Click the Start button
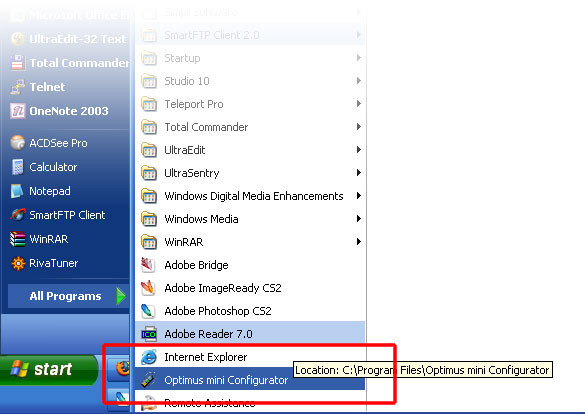585x414 pixels. (49, 369)
